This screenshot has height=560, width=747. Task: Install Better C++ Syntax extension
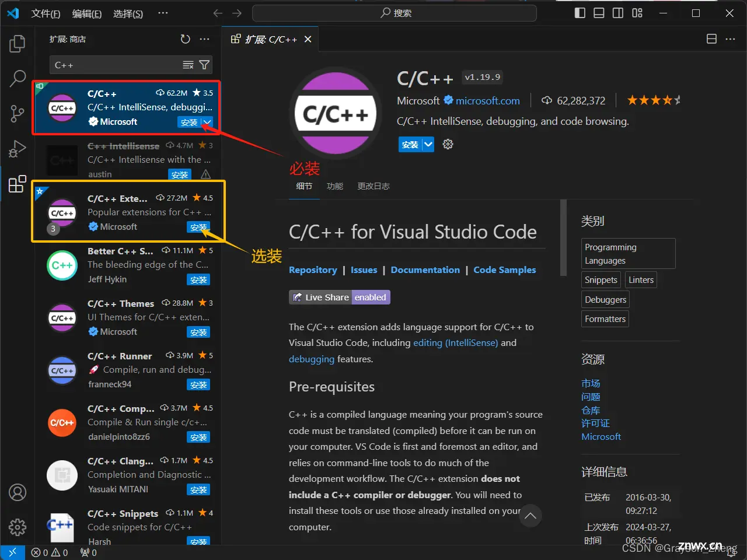[x=198, y=279]
